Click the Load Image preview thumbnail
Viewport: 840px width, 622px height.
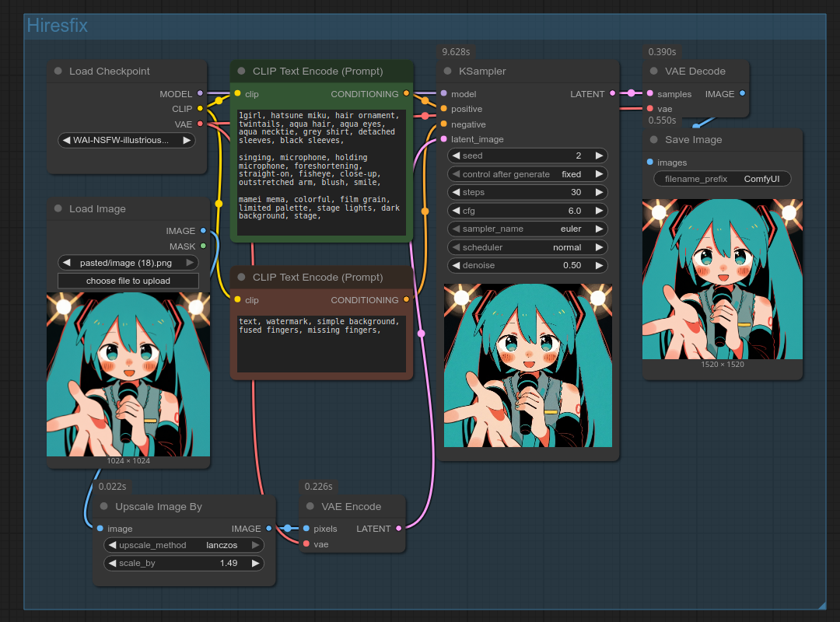coord(128,375)
